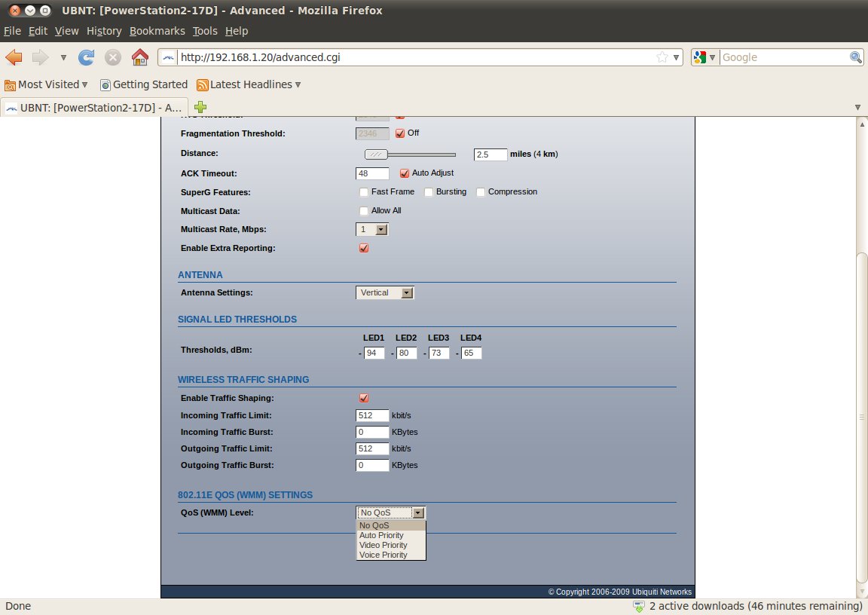Click the scrollbar up arrow
This screenshot has height=615, width=868.
[x=862, y=124]
